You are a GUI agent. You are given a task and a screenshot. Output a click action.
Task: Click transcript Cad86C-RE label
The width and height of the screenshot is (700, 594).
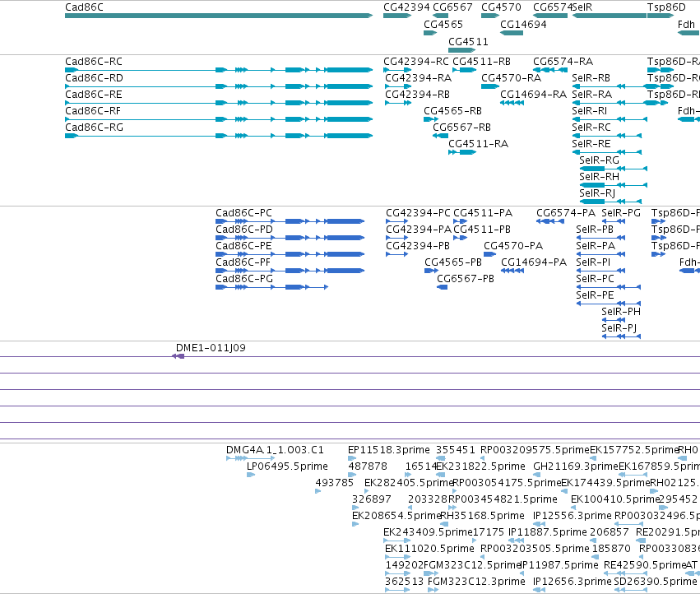tap(94, 95)
